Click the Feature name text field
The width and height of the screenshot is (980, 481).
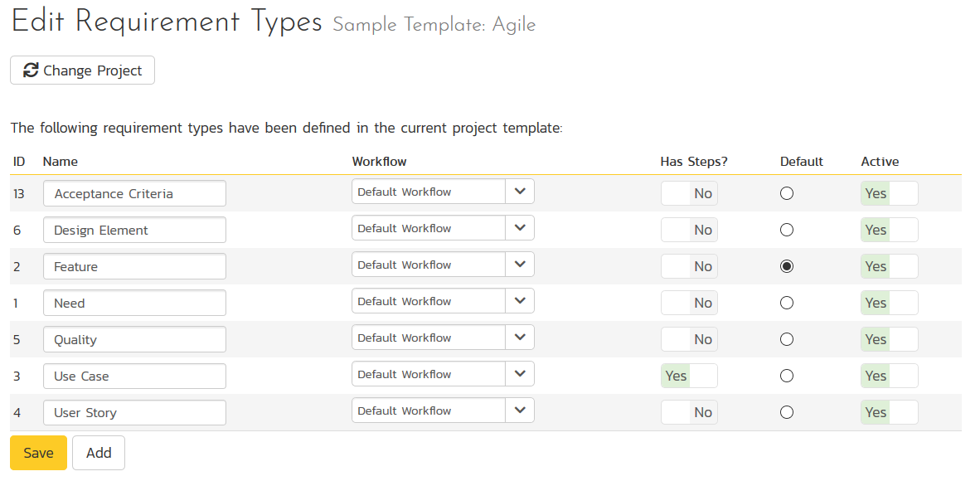(x=134, y=266)
